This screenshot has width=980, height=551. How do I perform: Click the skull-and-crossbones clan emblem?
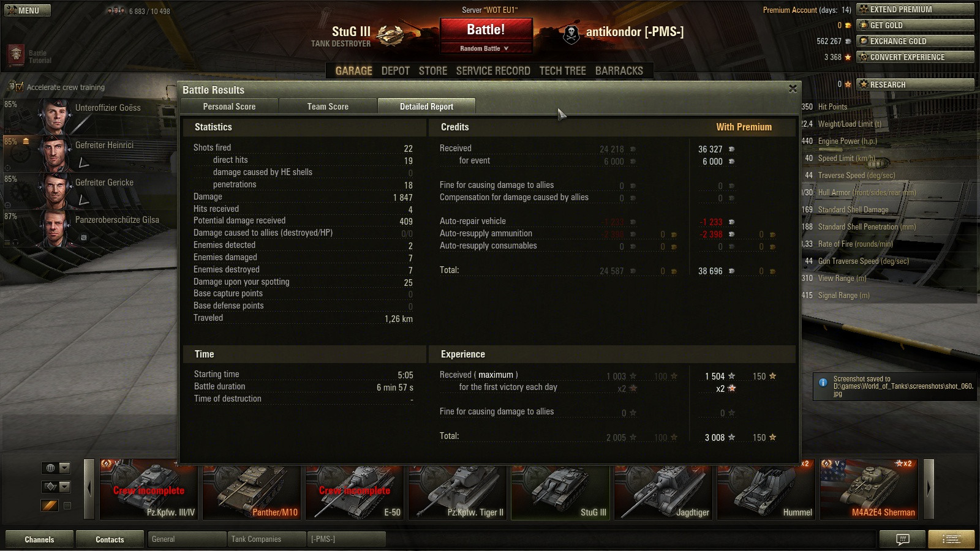click(x=571, y=34)
